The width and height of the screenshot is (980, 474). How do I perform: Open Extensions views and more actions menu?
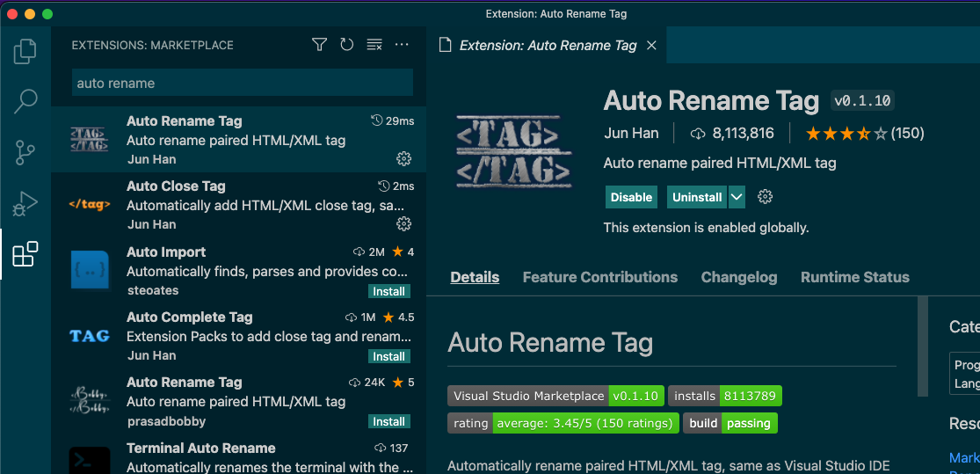pos(402,45)
